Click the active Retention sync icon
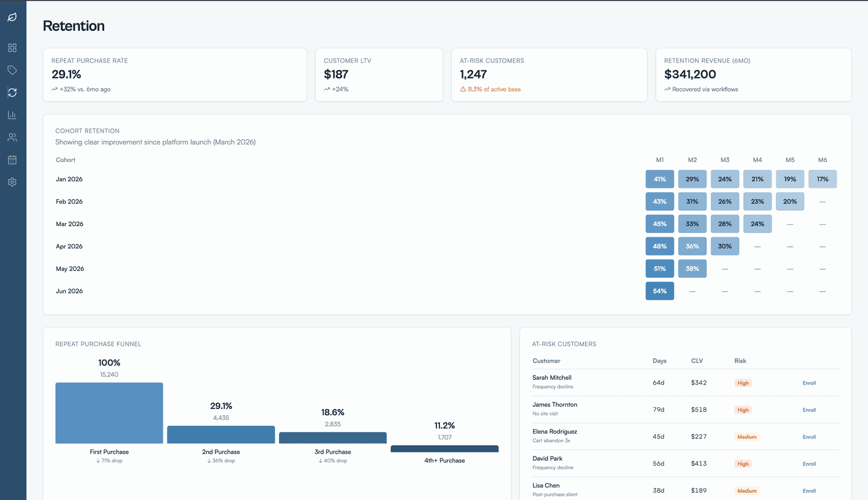Viewport: 868px width, 500px height. pyautogui.click(x=12, y=92)
